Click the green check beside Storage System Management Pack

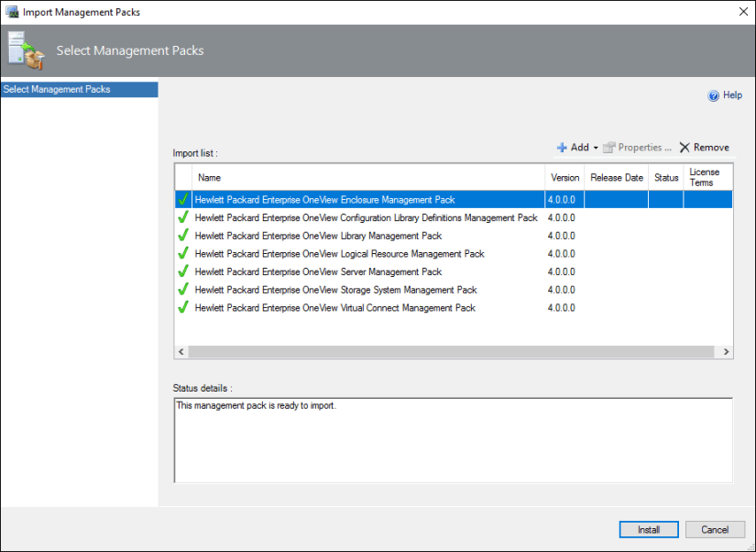coord(183,289)
